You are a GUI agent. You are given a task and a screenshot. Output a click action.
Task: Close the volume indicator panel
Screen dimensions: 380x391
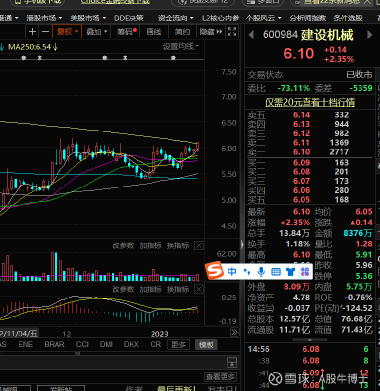199,246
